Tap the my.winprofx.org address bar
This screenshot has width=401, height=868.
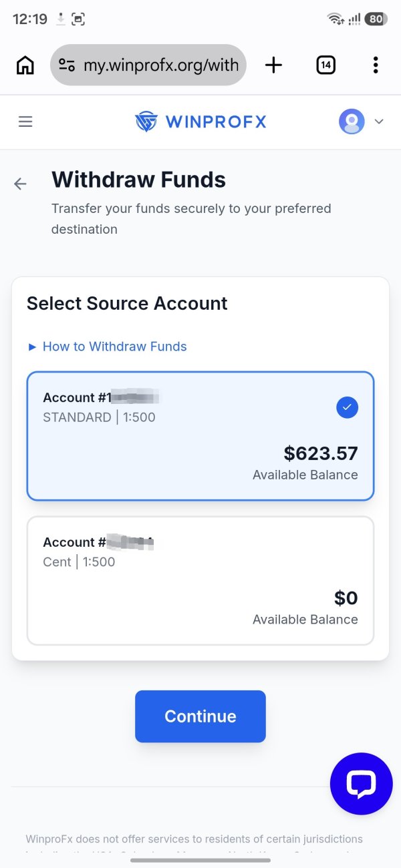point(148,65)
